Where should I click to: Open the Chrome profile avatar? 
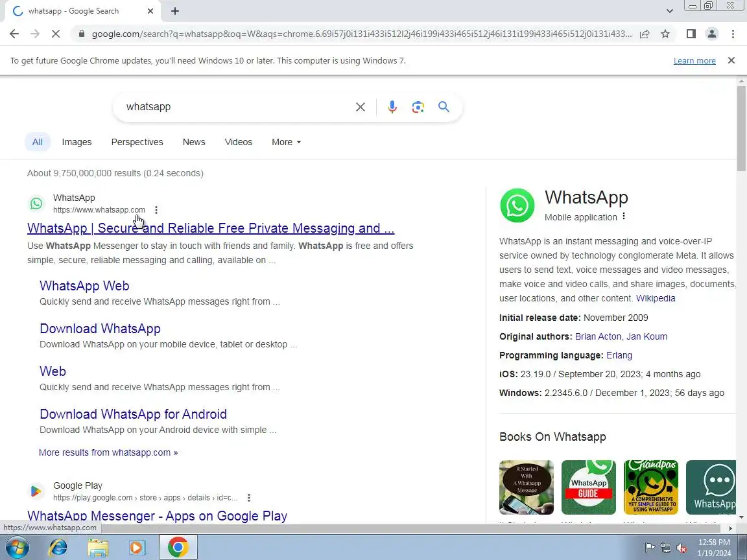tap(712, 34)
